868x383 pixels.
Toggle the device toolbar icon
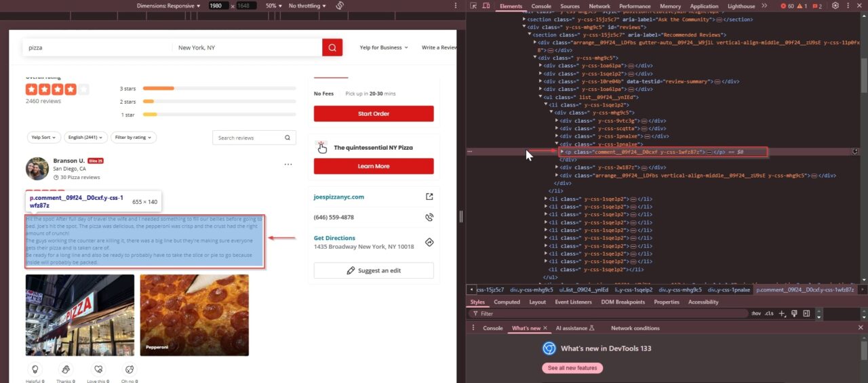pos(486,6)
